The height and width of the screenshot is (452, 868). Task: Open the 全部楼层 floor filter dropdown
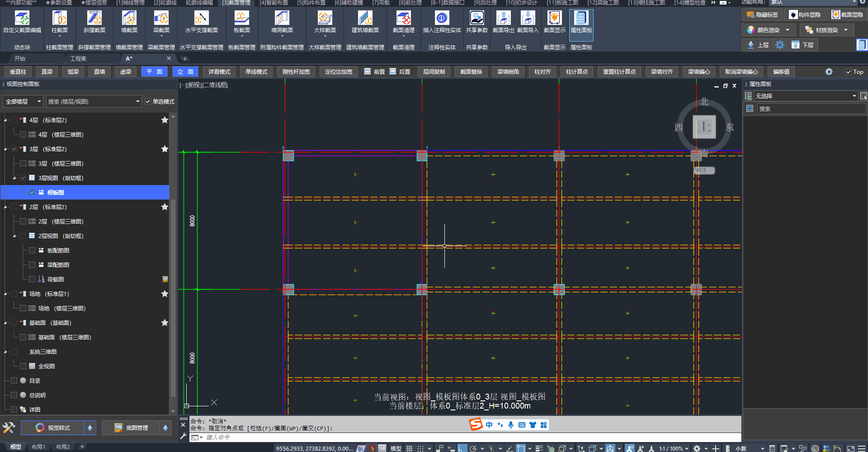(x=23, y=102)
